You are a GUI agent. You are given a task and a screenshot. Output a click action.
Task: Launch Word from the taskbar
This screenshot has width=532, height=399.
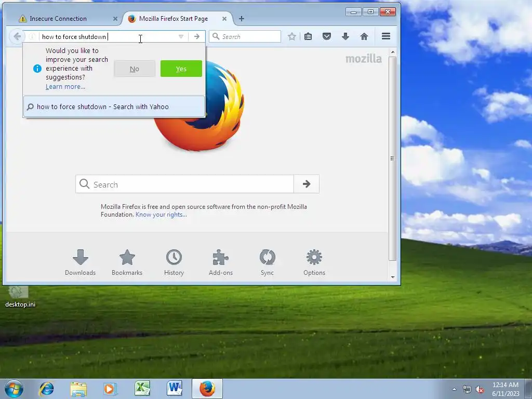pyautogui.click(x=175, y=389)
